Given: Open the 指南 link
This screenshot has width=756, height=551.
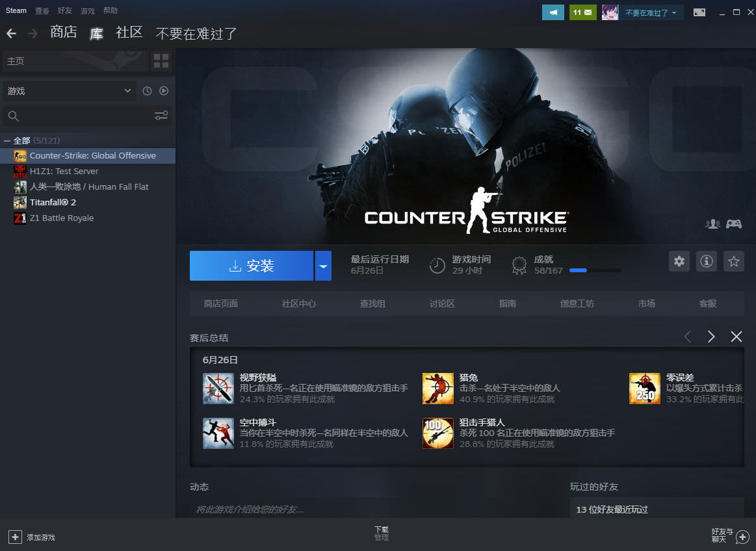Looking at the screenshot, I should (x=507, y=303).
